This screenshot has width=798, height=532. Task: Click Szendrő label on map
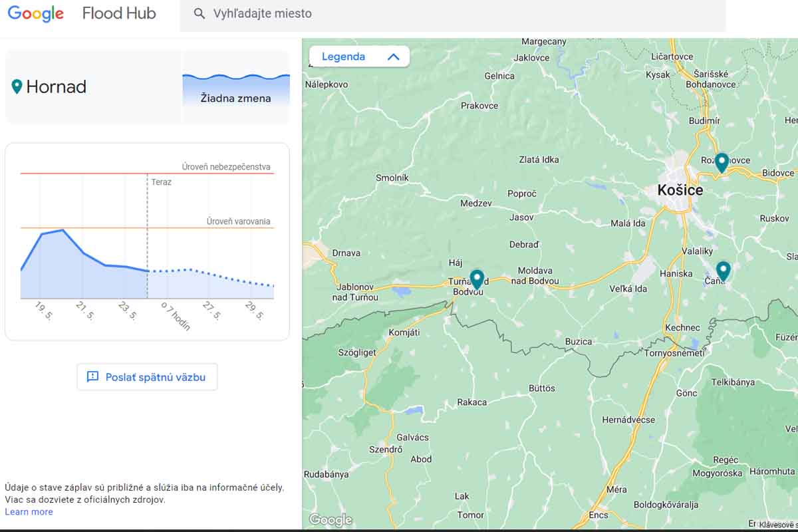386,450
